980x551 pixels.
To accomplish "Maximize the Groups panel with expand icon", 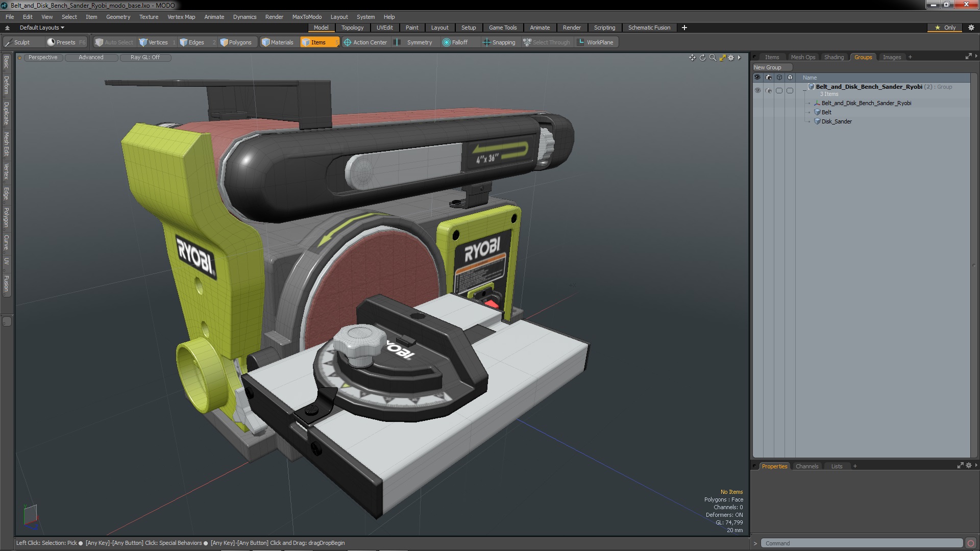I will 968,57.
